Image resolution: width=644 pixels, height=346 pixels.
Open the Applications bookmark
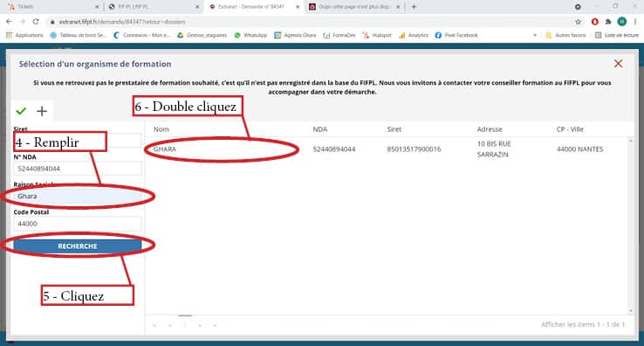[24, 35]
